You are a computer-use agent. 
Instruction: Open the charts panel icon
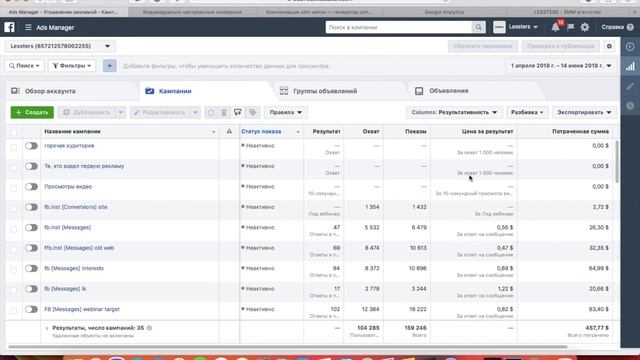630,66
